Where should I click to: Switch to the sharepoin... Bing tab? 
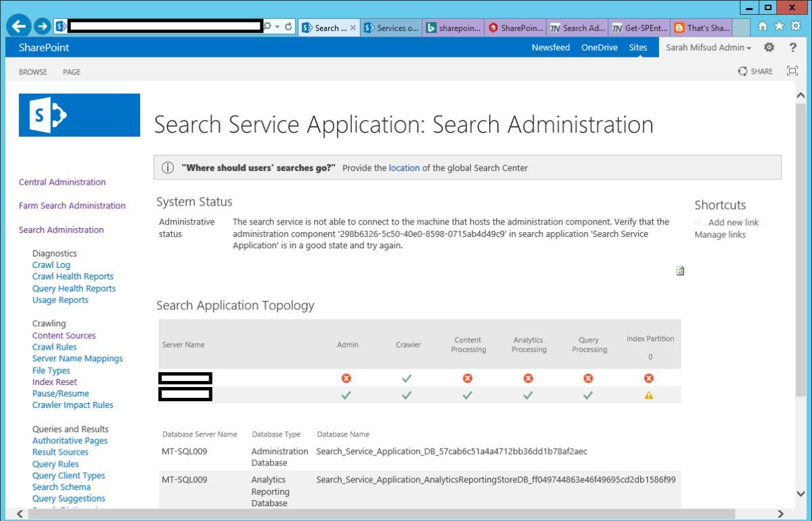click(453, 28)
